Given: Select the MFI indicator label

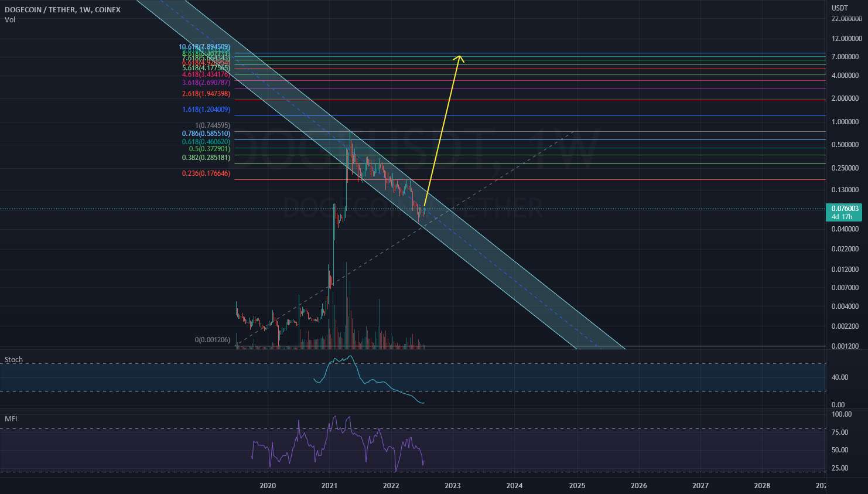Looking at the screenshot, I should pos(11,419).
